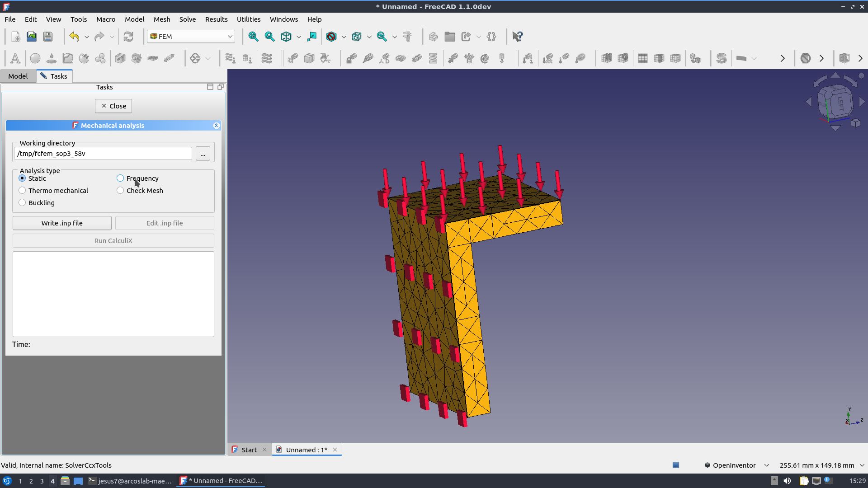The width and height of the screenshot is (868, 488).
Task: Add a pressure load constraint icon
Action: 469,58
